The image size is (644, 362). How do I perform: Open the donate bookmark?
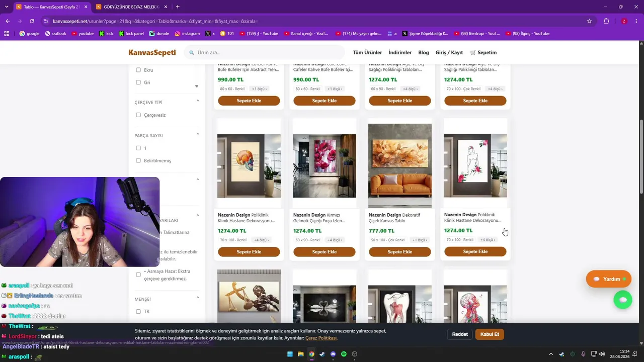(x=159, y=34)
